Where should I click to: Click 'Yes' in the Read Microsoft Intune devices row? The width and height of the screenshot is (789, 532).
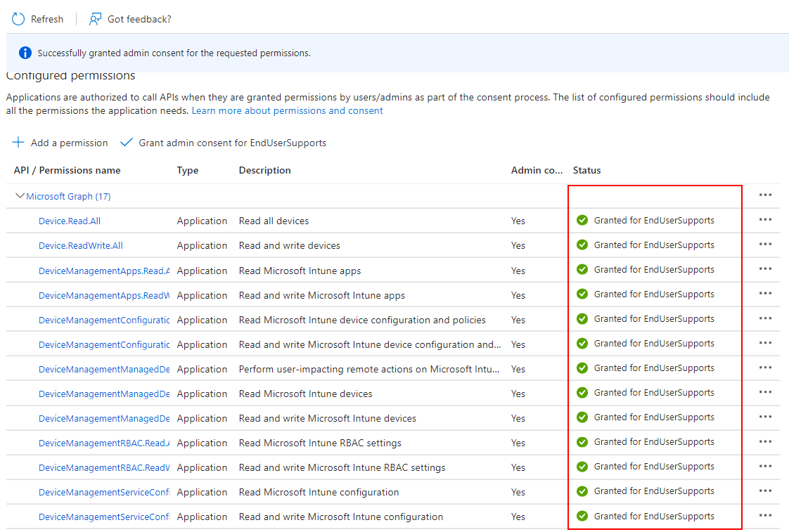518,394
